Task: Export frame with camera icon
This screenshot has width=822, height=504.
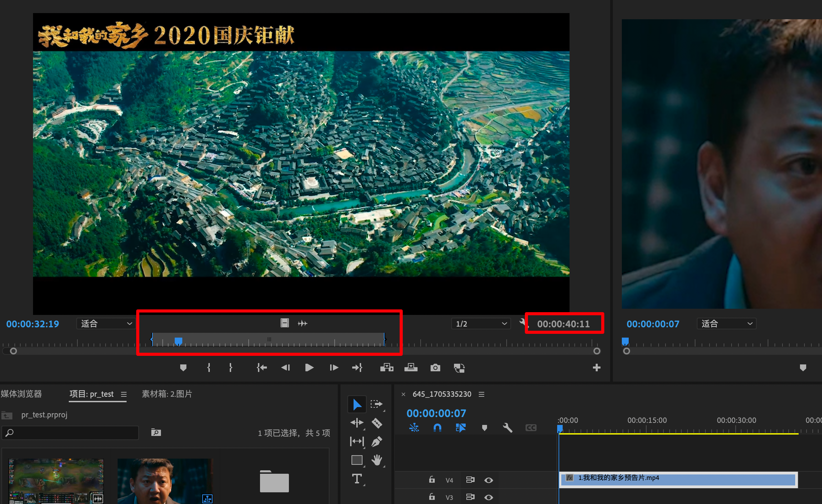Action: pos(435,368)
